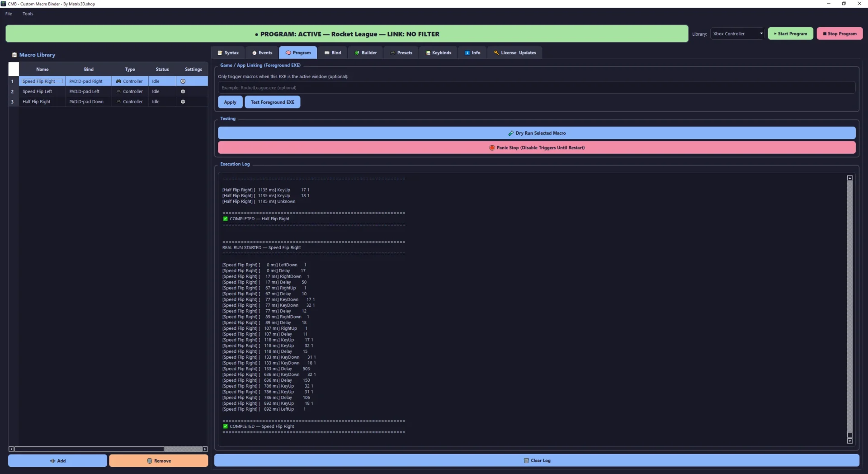Click controller icon in Speed Flip Left row
868x474 pixels.
118,91
